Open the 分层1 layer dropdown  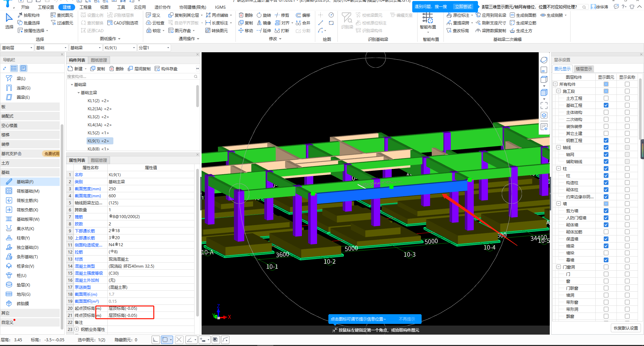coord(154,48)
